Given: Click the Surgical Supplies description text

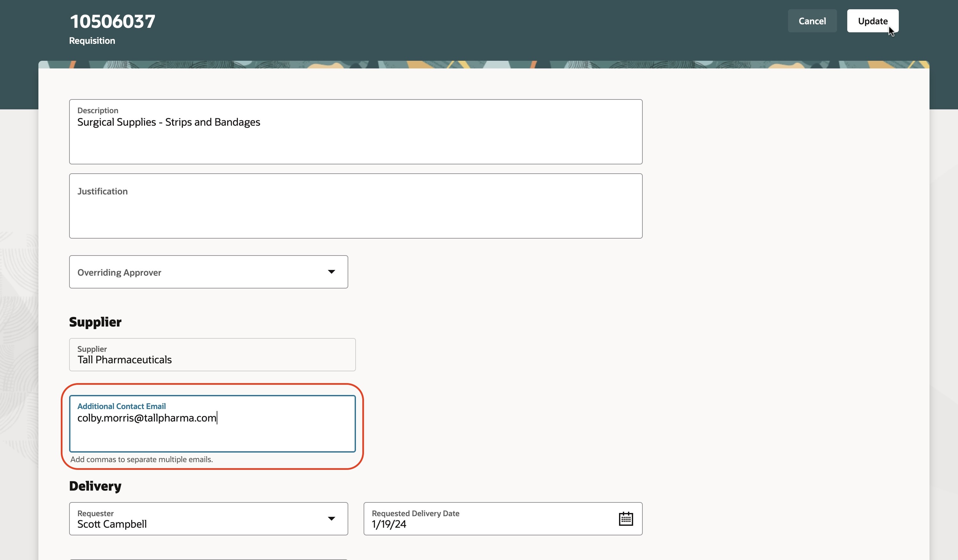Looking at the screenshot, I should coord(168,122).
